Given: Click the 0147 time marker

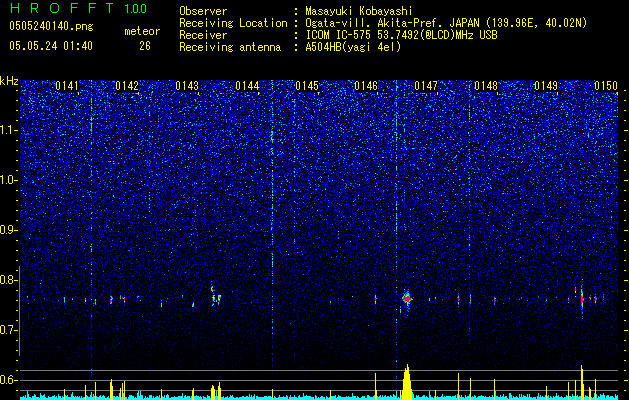Looking at the screenshot, I should [x=426, y=86].
